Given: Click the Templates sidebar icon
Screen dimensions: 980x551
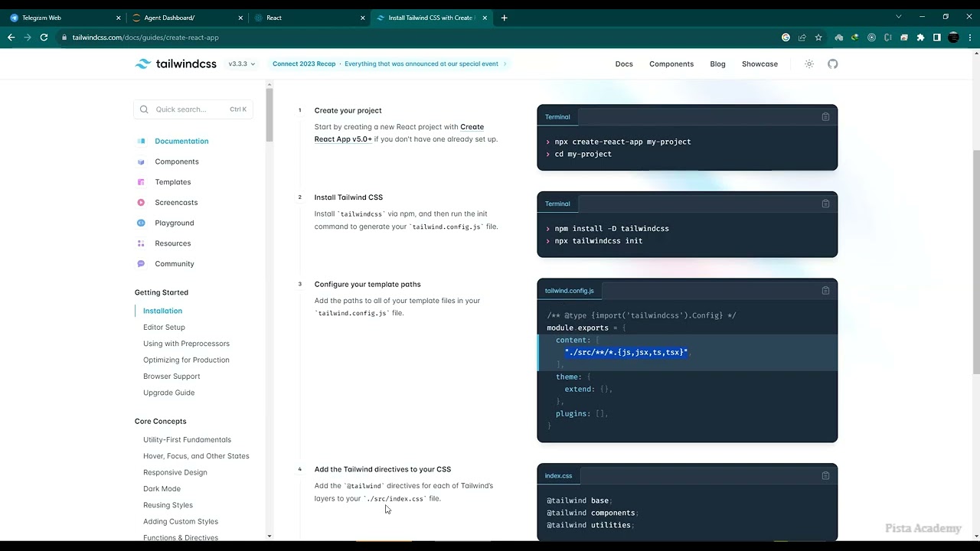Looking at the screenshot, I should pyautogui.click(x=141, y=182).
